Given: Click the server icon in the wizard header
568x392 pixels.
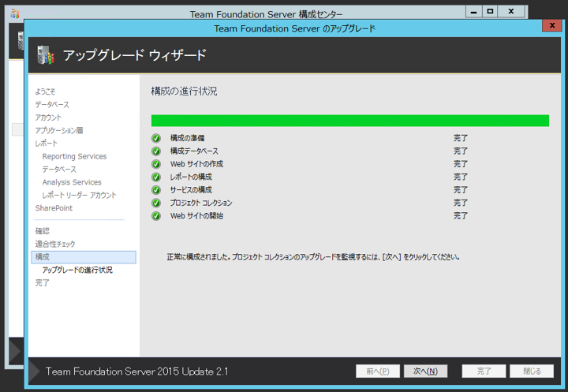Looking at the screenshot, I should click(46, 55).
